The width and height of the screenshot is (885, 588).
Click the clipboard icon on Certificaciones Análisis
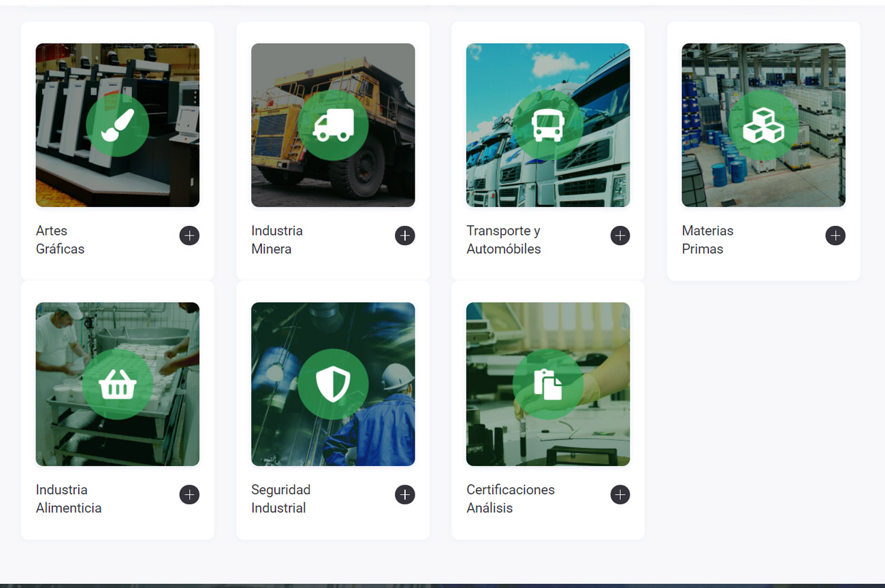pyautogui.click(x=548, y=385)
